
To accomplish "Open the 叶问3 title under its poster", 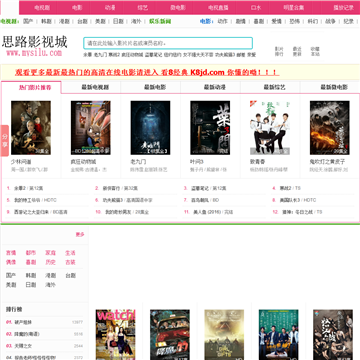I will pos(197,162).
